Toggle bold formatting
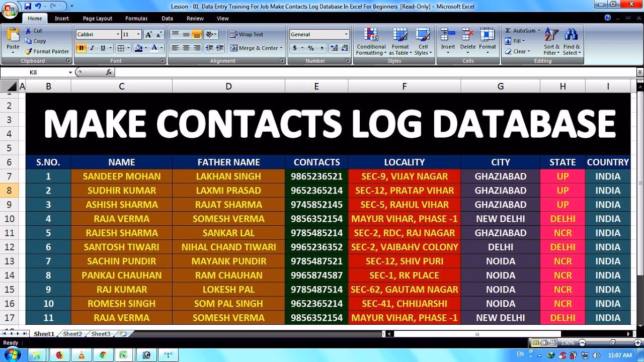The width and height of the screenshot is (644, 362). [80, 47]
